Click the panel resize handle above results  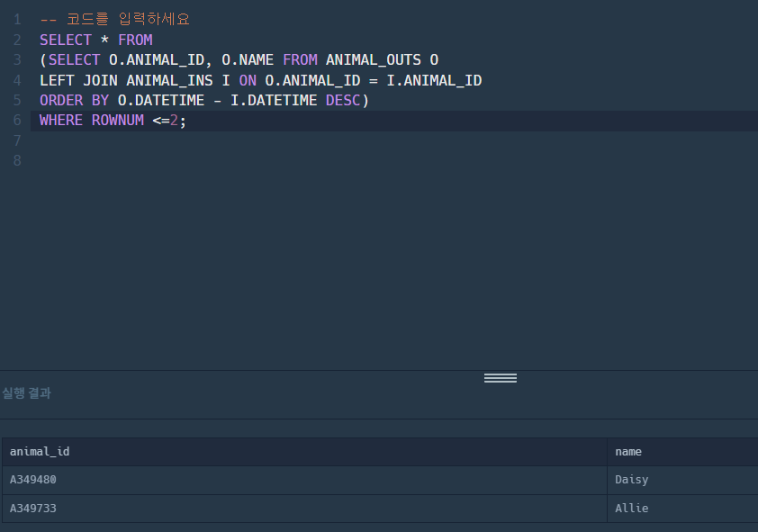(501, 378)
